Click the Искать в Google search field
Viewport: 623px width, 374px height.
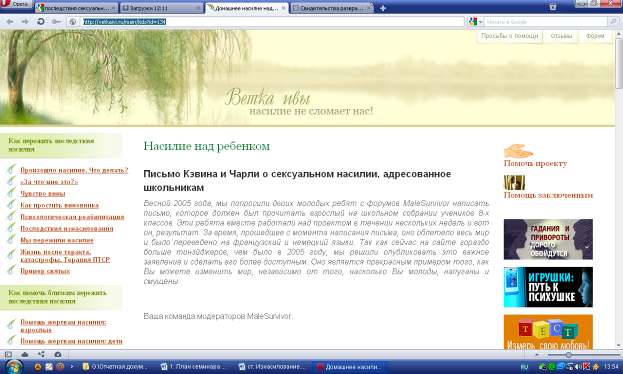coord(545,21)
